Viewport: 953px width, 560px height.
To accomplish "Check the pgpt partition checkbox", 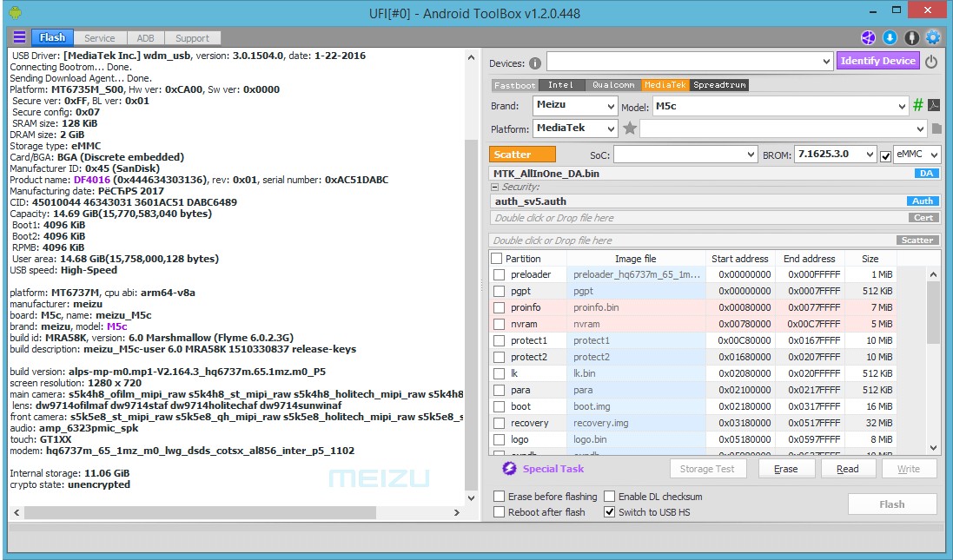I will click(499, 291).
